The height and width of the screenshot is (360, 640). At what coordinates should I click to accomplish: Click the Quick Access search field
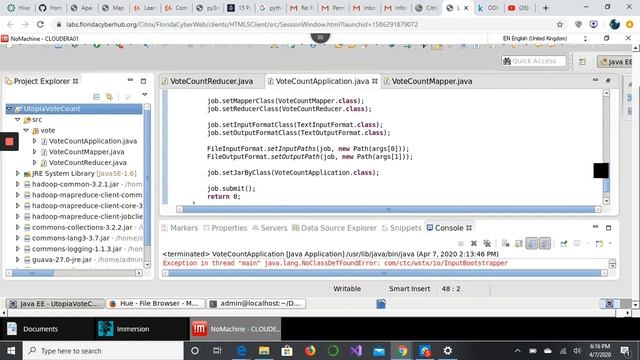click(x=534, y=61)
